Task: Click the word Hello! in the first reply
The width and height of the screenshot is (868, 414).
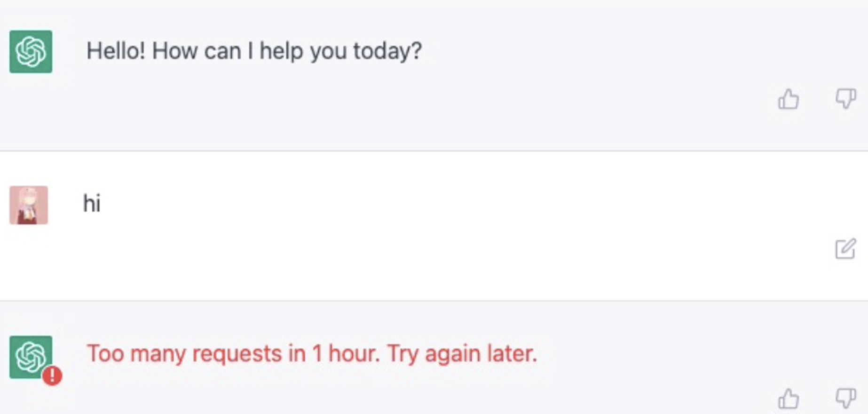Action: coord(116,50)
